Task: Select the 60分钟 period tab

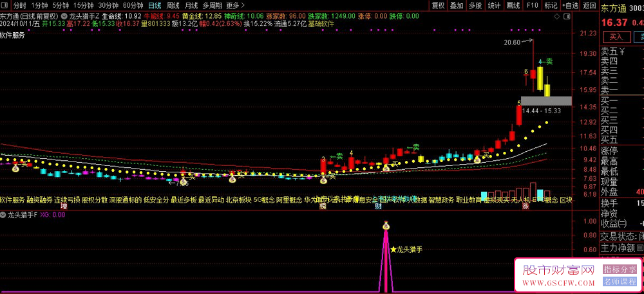Action: 133,5
